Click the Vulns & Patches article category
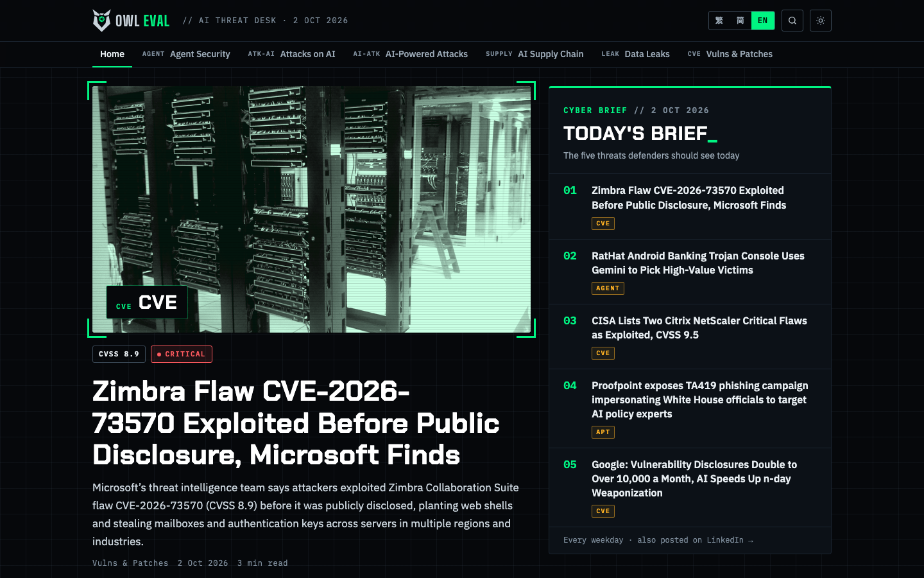 click(130, 563)
